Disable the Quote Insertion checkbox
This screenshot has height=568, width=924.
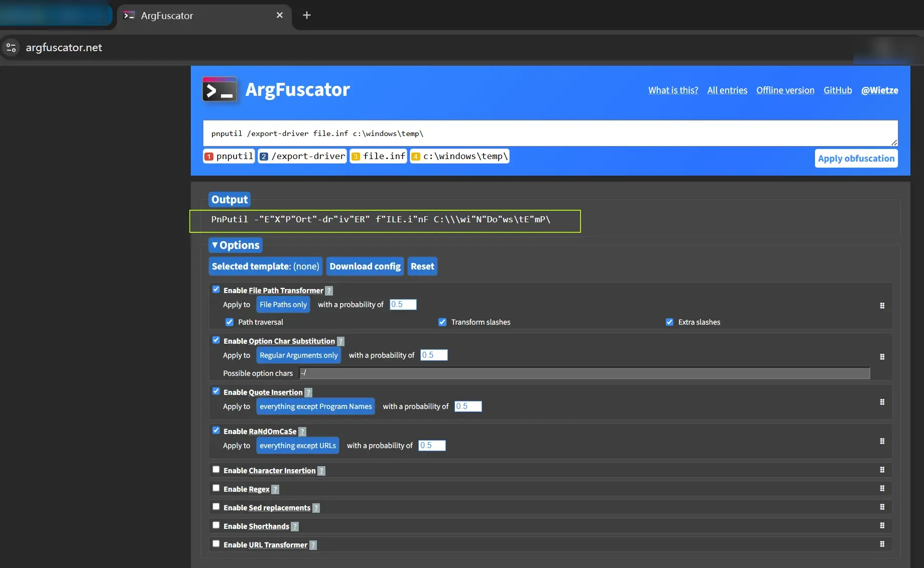coord(216,391)
